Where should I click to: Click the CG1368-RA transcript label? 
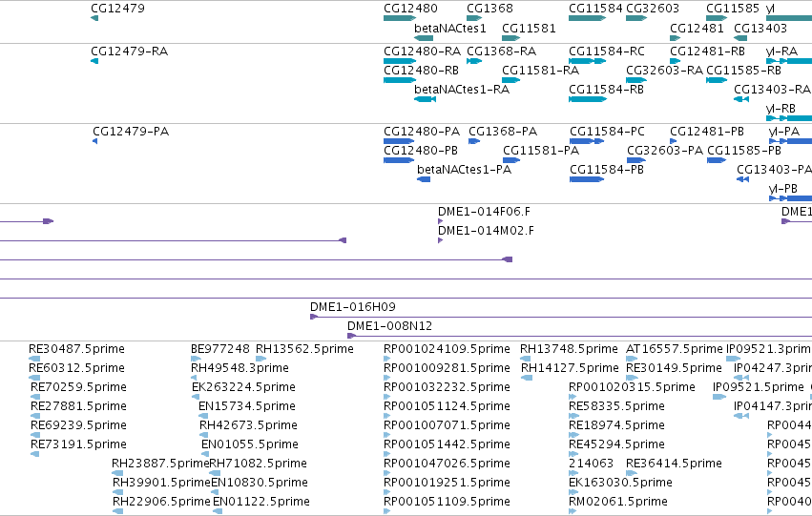point(501,52)
